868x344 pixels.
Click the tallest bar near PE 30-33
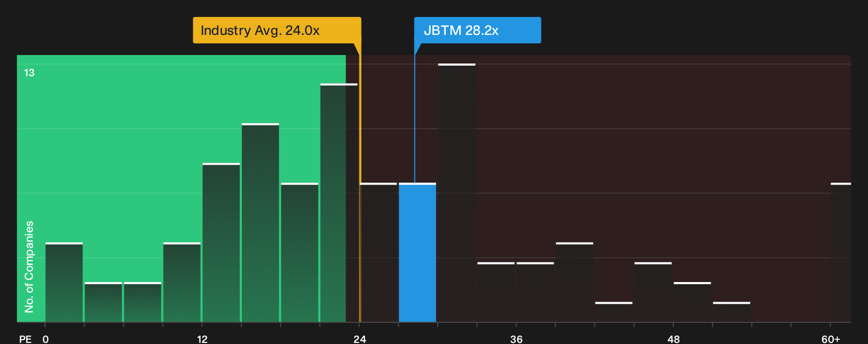pos(457,193)
